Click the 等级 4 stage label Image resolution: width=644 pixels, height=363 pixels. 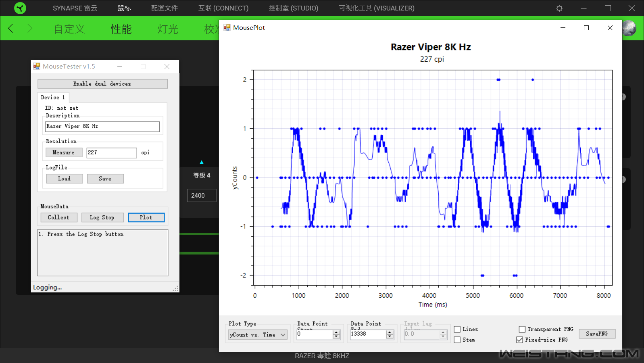coord(202,175)
